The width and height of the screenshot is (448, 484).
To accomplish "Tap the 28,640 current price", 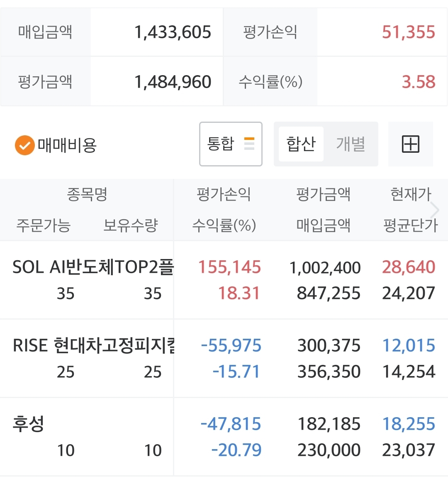I will (x=409, y=267).
